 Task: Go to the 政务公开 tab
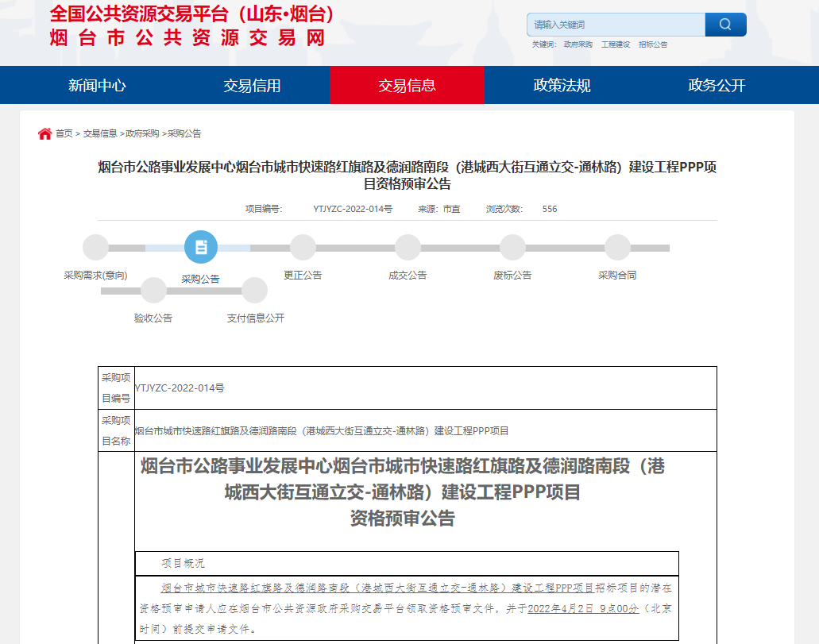point(717,86)
